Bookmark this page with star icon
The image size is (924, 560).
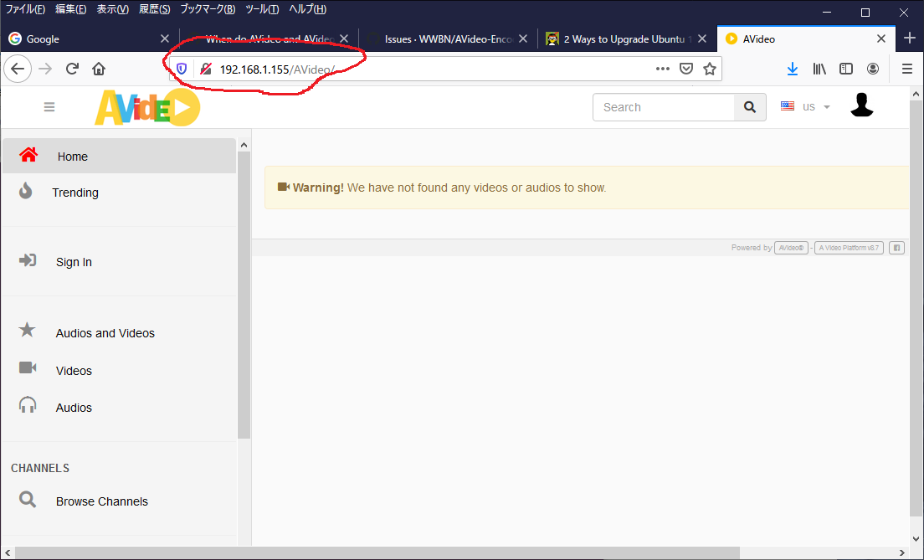(710, 69)
